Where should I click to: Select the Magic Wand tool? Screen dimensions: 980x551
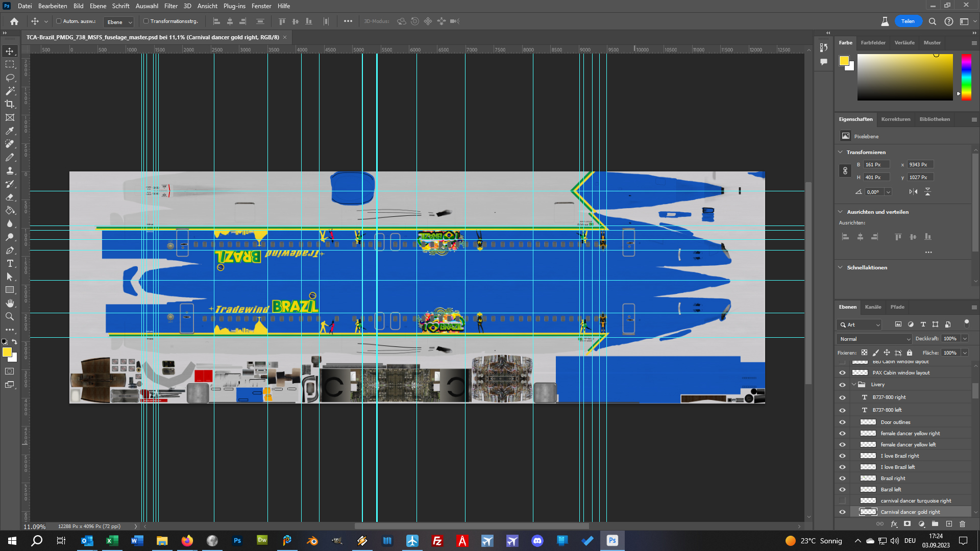point(10,91)
